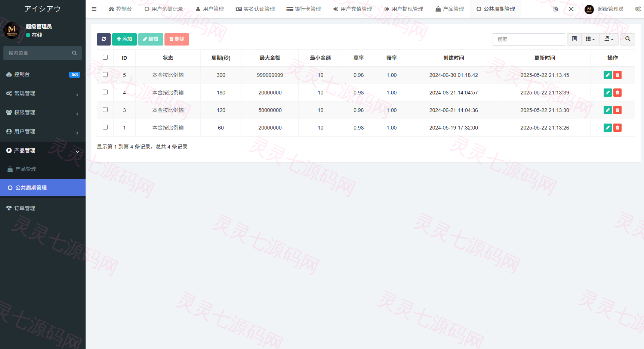Screen dimensions: 644x349
Task: Expand 常规管理 sidebar menu
Action: 43,93
